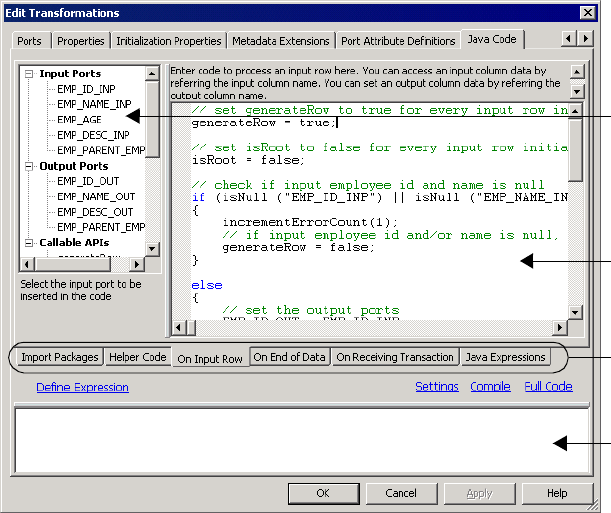
Task: Click the ports tree horizontal scrollbar thumb
Action: 73,264
